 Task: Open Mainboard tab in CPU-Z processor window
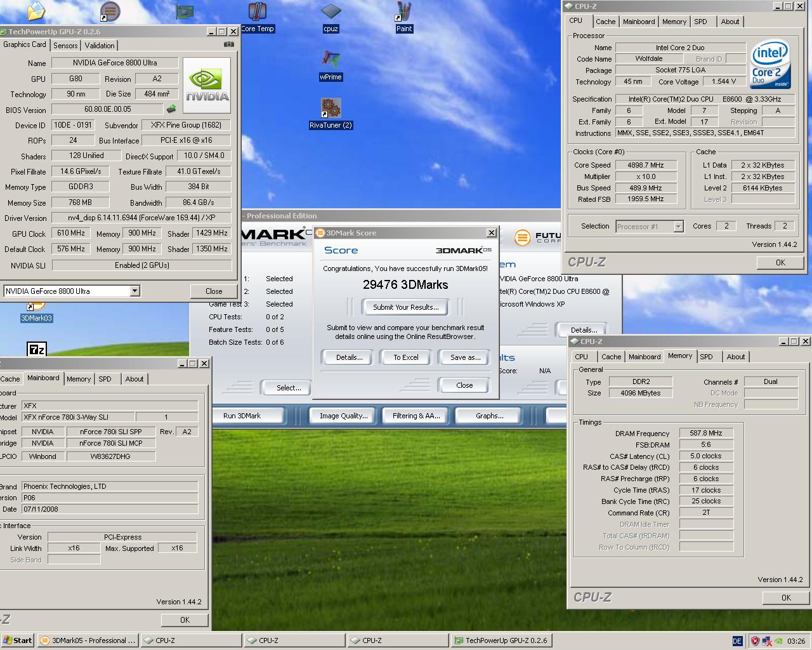click(x=639, y=22)
